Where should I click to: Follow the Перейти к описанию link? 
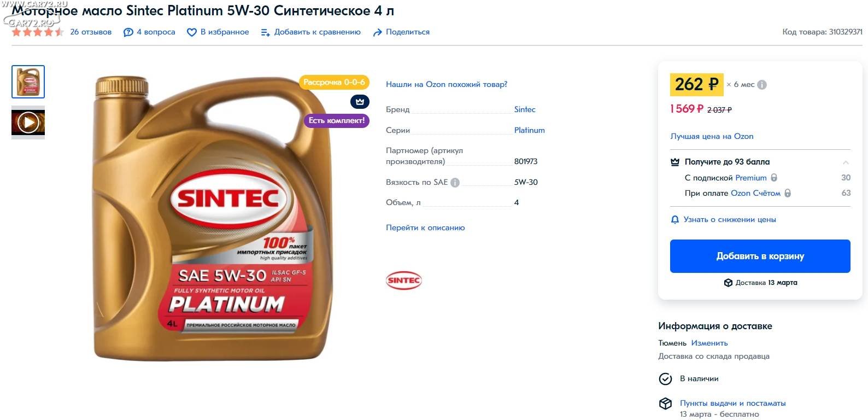coord(425,227)
